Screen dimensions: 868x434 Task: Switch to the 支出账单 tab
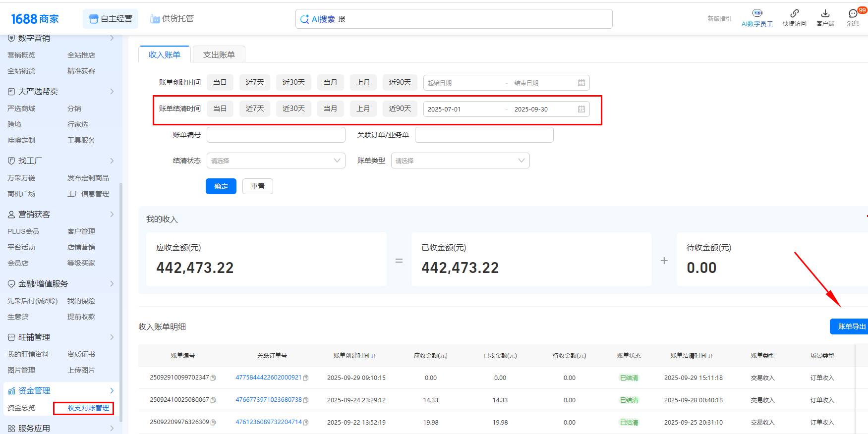[x=219, y=54]
